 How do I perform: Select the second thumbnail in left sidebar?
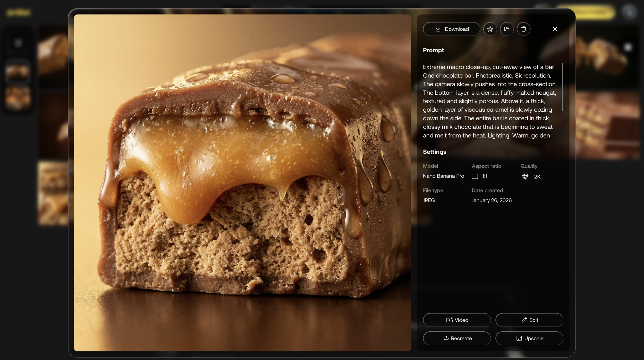tap(18, 72)
